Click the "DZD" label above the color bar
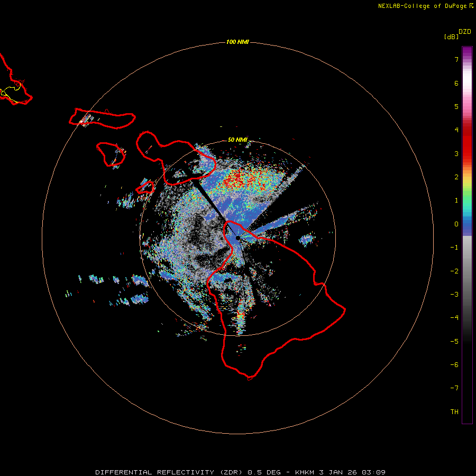This screenshot has width=476, height=476. pos(465,32)
